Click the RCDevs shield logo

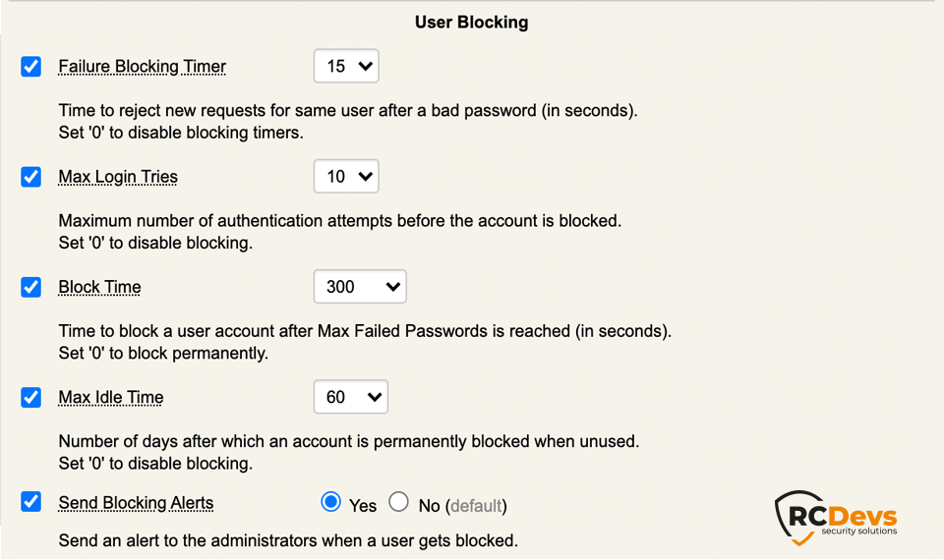tap(796, 517)
